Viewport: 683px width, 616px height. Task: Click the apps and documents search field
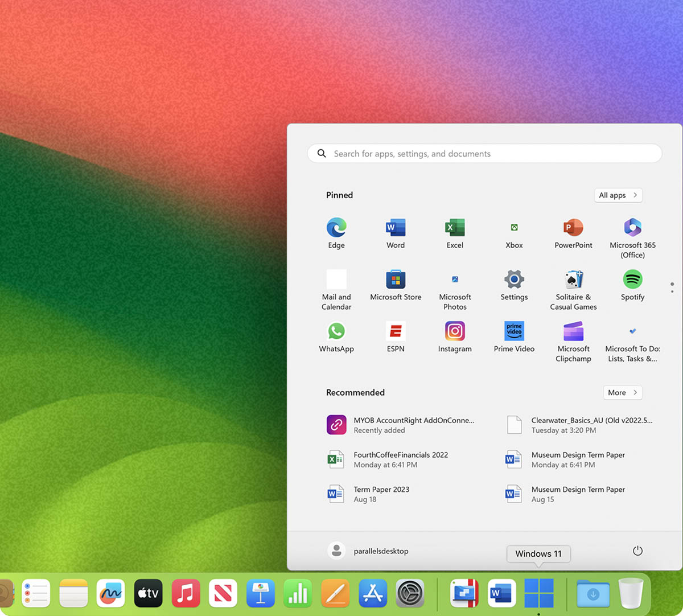484,153
